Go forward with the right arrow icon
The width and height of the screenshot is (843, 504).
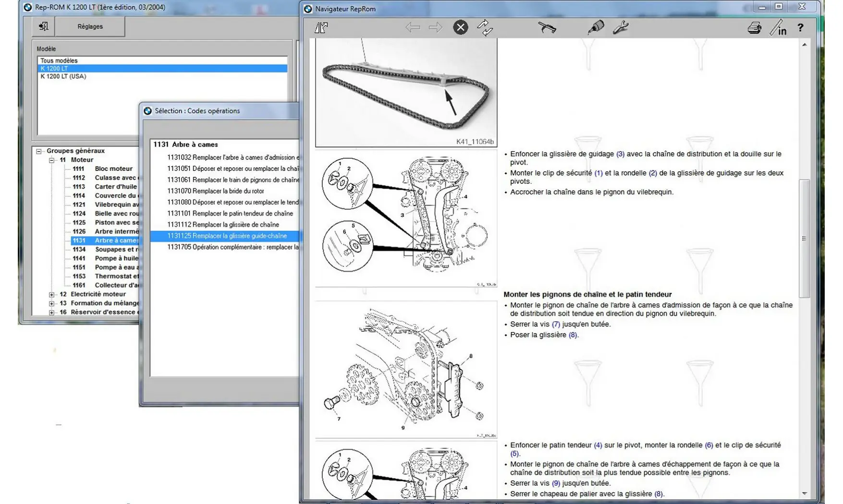435,27
